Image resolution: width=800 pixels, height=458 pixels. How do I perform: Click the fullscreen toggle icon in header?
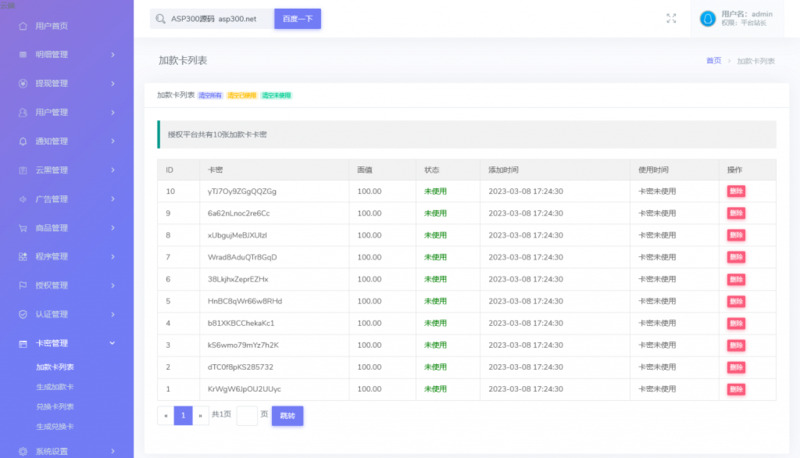click(671, 18)
